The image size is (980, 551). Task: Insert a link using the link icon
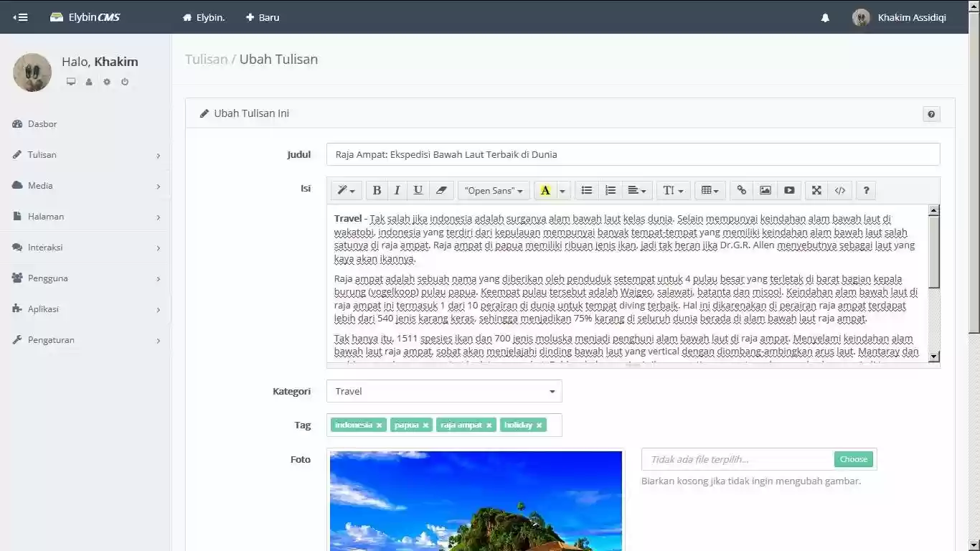point(742,190)
